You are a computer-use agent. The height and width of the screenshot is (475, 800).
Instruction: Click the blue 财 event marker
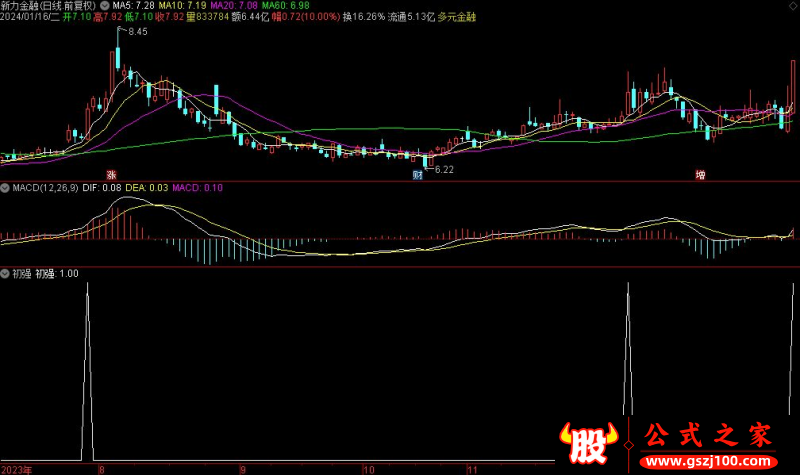pos(418,174)
